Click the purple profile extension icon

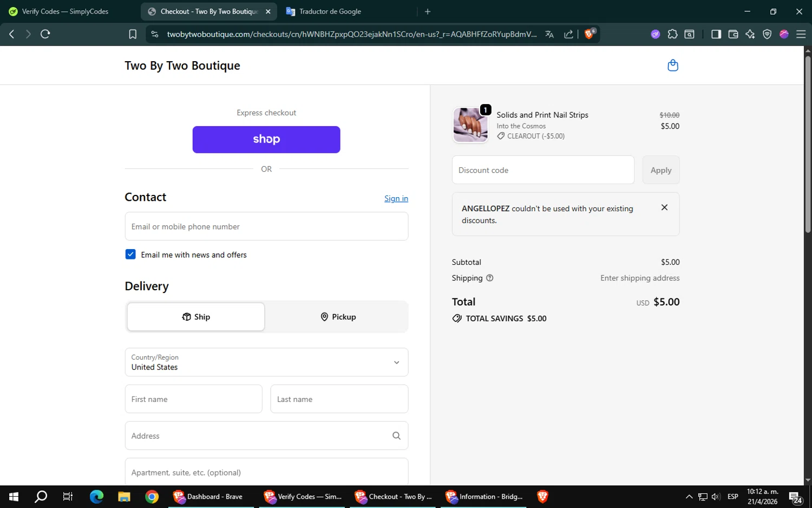[x=656, y=34]
